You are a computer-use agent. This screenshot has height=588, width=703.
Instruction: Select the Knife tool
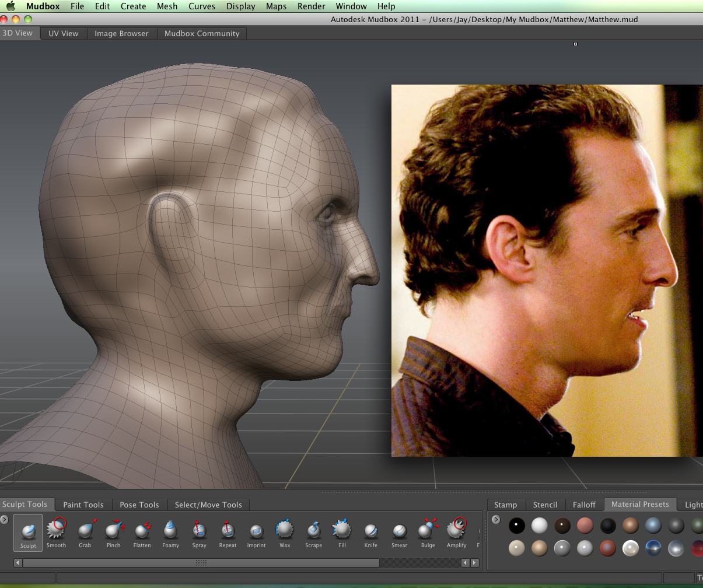[370, 531]
